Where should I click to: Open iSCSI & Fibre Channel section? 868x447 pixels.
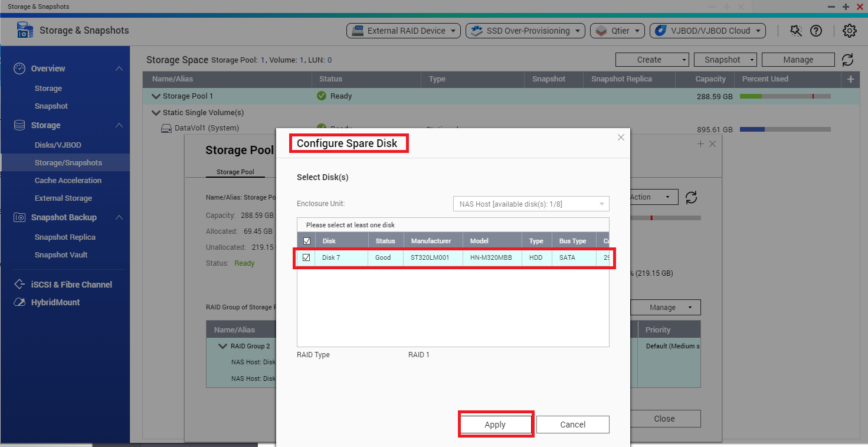click(71, 285)
